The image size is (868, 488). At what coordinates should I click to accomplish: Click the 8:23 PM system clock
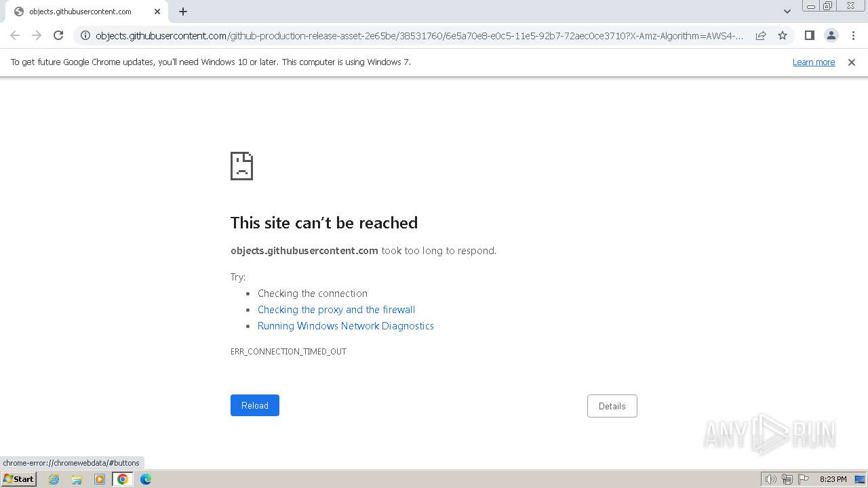pyautogui.click(x=833, y=479)
